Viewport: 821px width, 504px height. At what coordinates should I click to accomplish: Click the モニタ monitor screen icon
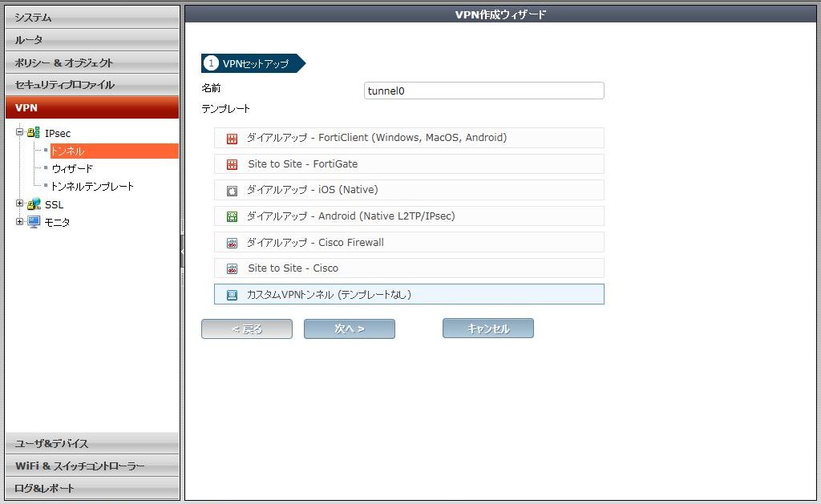click(34, 221)
